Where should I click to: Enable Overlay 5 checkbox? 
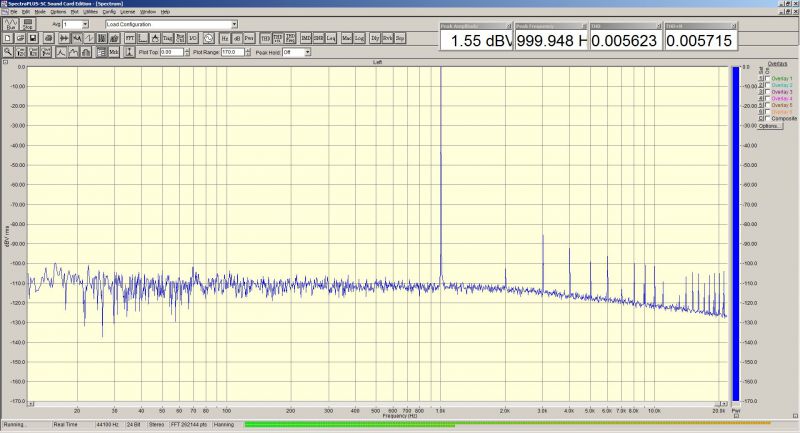[768, 105]
